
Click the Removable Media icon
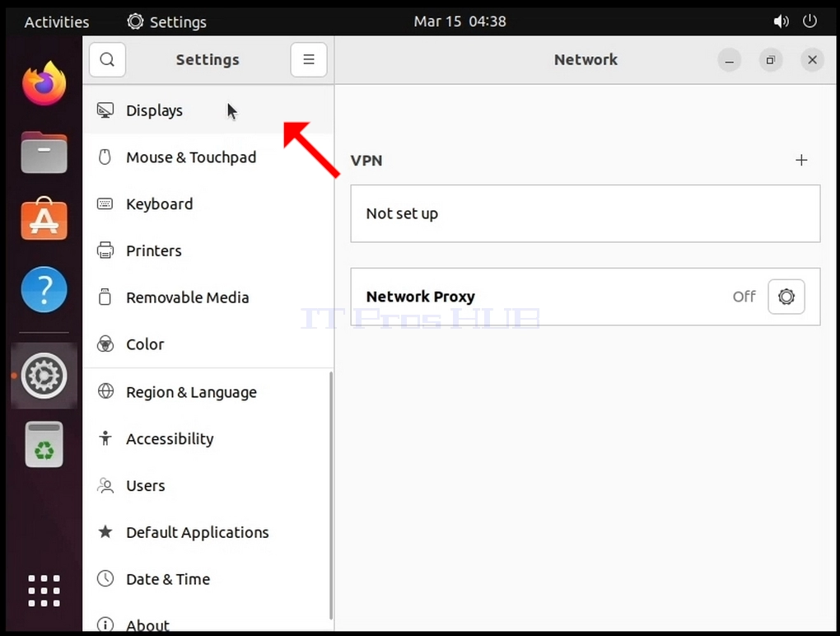point(105,297)
